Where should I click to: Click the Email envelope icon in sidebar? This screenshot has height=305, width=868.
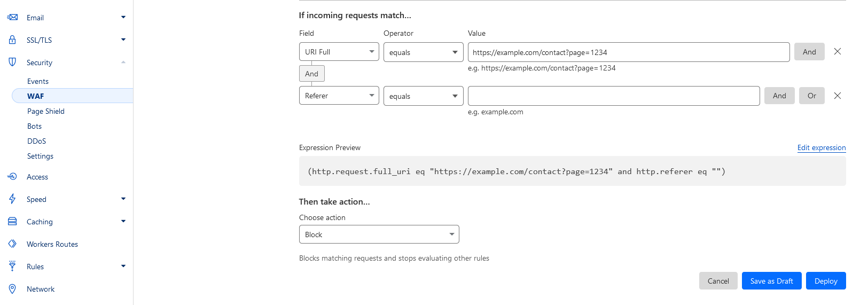pyautogui.click(x=12, y=18)
